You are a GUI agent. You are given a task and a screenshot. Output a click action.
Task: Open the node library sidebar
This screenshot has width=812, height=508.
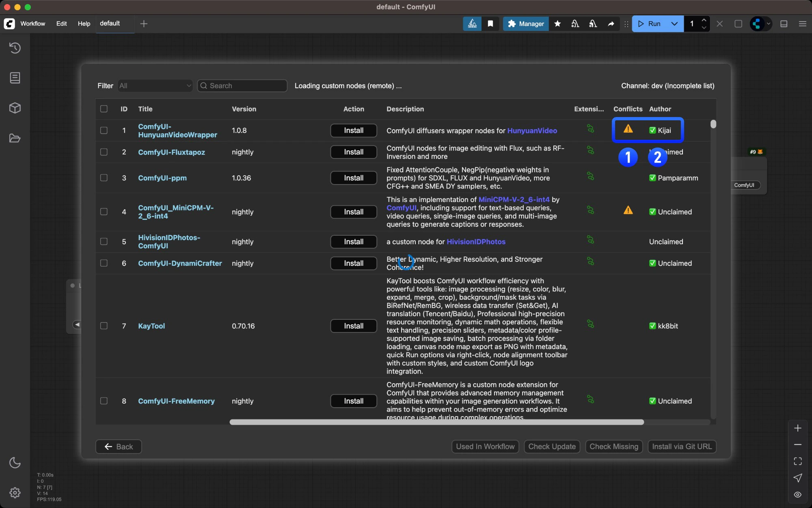15,78
